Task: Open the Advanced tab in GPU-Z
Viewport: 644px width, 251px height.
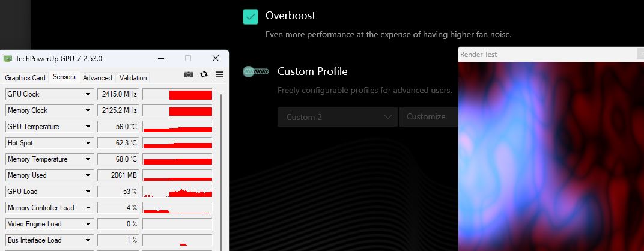Action: 97,78
